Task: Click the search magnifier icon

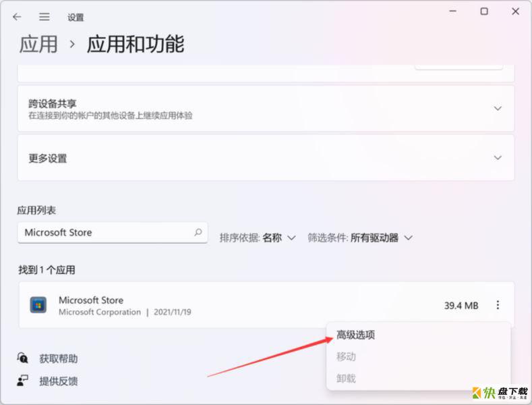Action: [198, 232]
